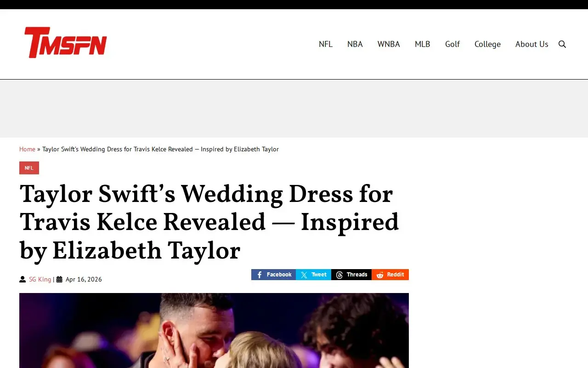
Task: Click the calendar icon beside the date
Action: [x=59, y=279]
